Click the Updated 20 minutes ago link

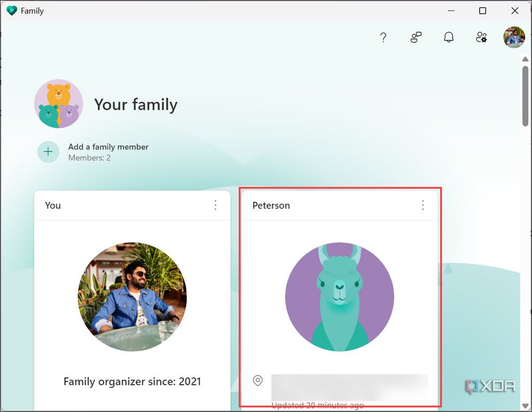pos(318,405)
